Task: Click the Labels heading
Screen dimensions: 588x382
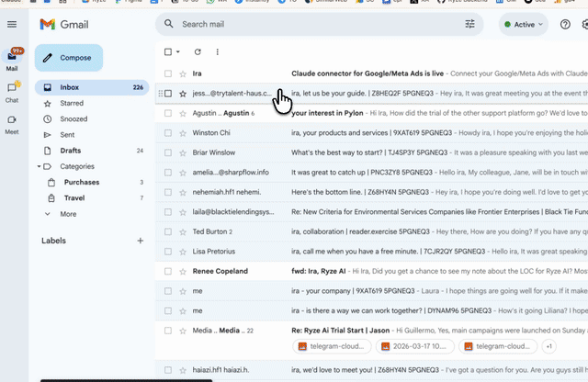Action: pyautogui.click(x=53, y=241)
